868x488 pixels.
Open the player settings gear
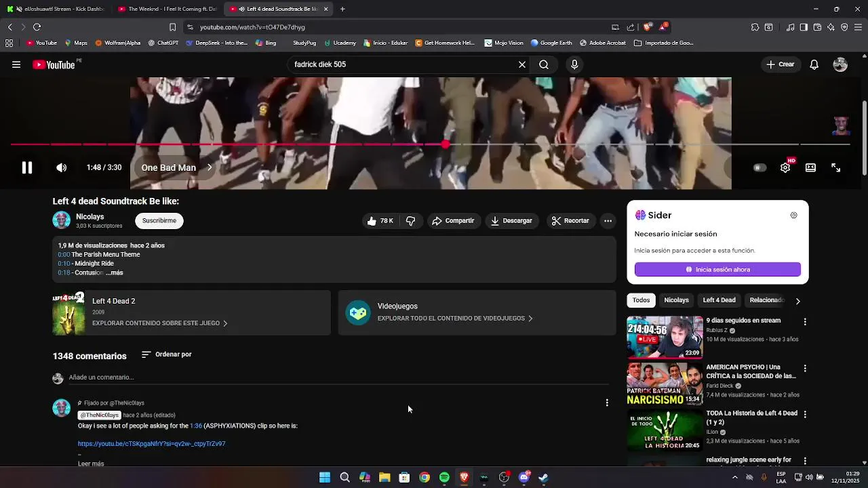coord(785,167)
